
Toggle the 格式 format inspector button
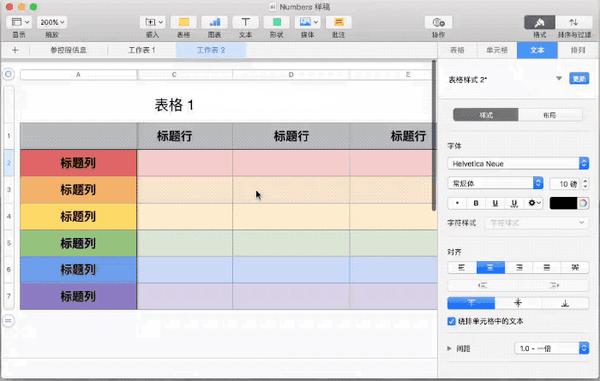(x=540, y=22)
